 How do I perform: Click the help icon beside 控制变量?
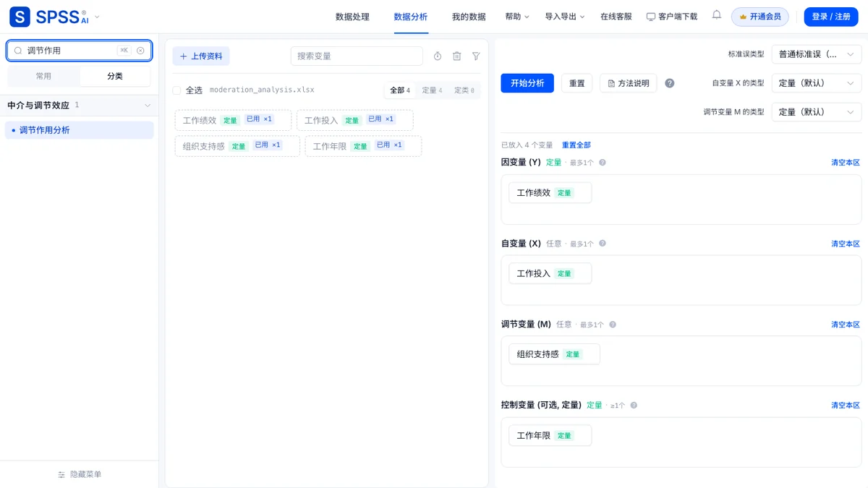point(634,406)
